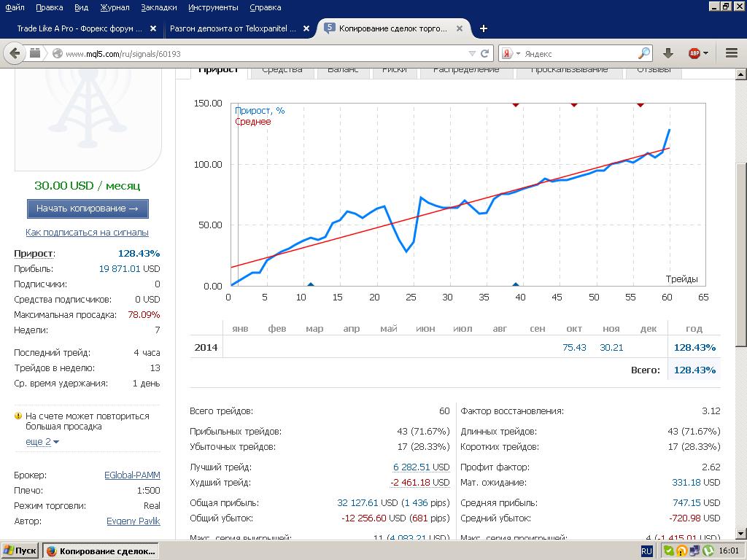Click the best trade 6 282.51 USD
Viewport: 747px width, 560px height.
421,467
